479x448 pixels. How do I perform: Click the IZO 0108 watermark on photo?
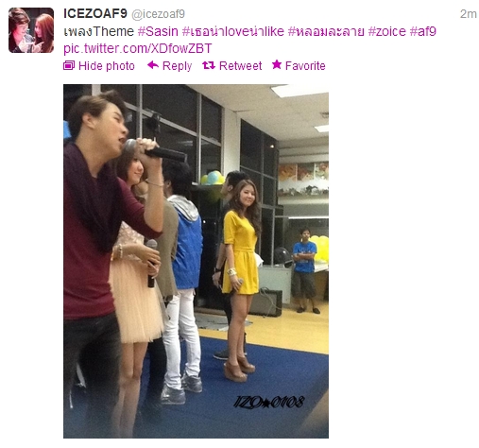268,402
